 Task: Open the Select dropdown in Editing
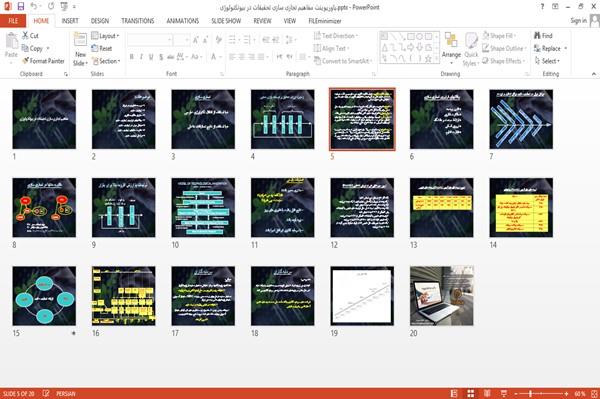(x=547, y=61)
